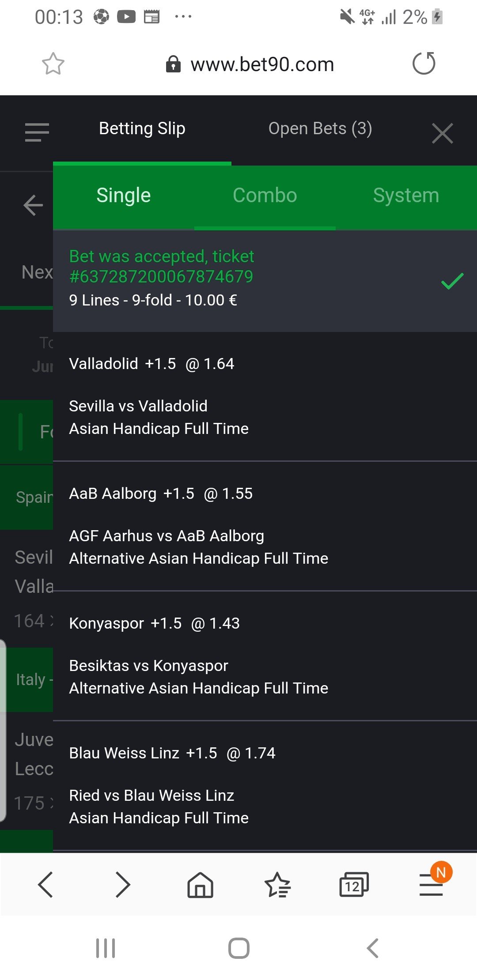Screen dimensions: 477x980
Task: Navigate browser back with left chevron
Action: click(x=46, y=885)
